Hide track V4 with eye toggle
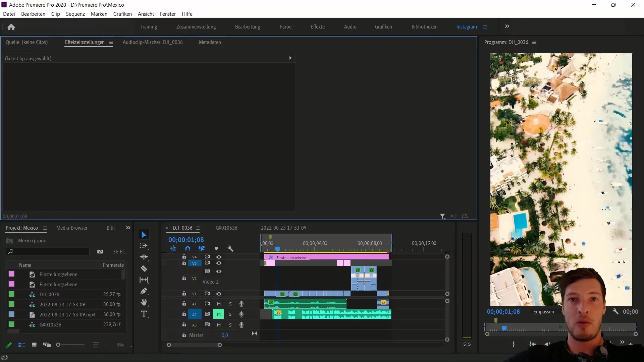 coord(219,257)
